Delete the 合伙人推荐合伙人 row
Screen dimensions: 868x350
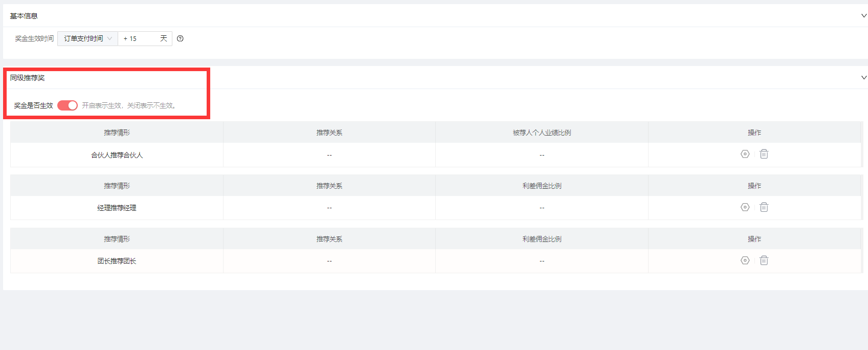(x=764, y=154)
